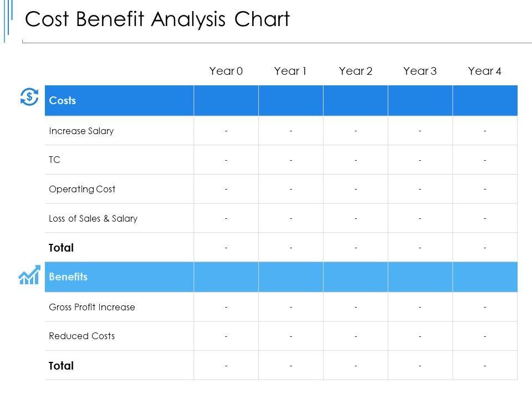Select the Loss of Sales & Salary label
532x399 pixels.
(93, 218)
